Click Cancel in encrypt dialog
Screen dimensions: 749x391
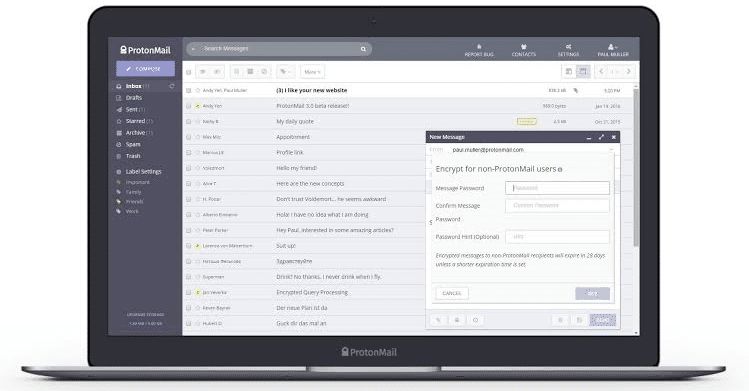pos(451,293)
